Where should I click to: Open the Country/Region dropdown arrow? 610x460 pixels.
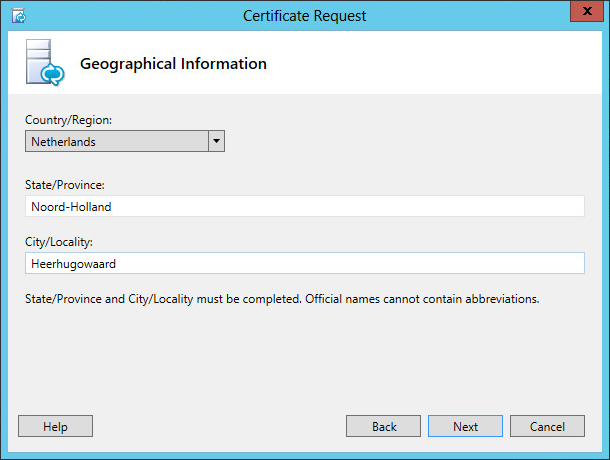click(216, 141)
